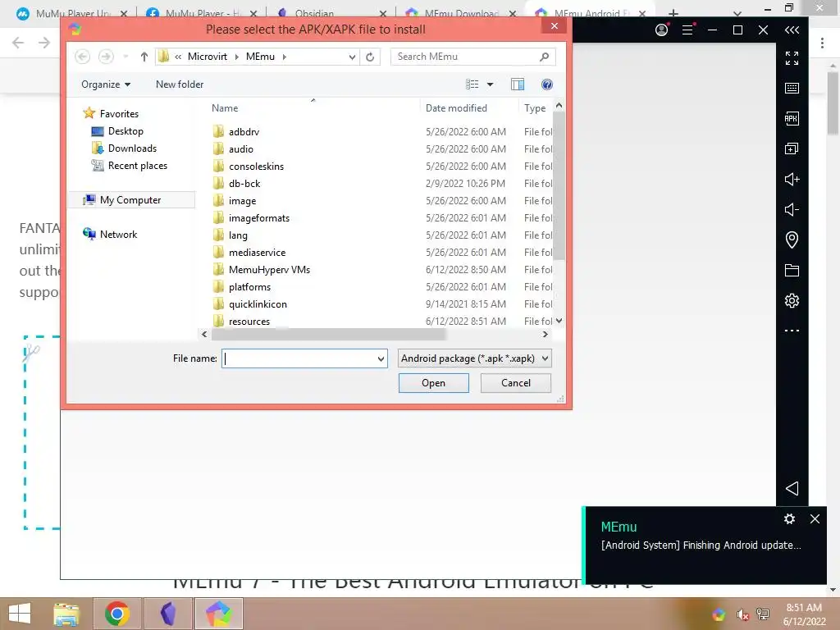Expand view options dropdown arrow

coord(490,84)
